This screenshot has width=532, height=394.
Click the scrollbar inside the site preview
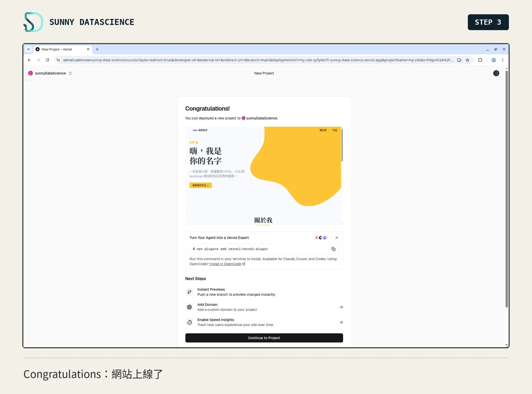(x=342, y=145)
